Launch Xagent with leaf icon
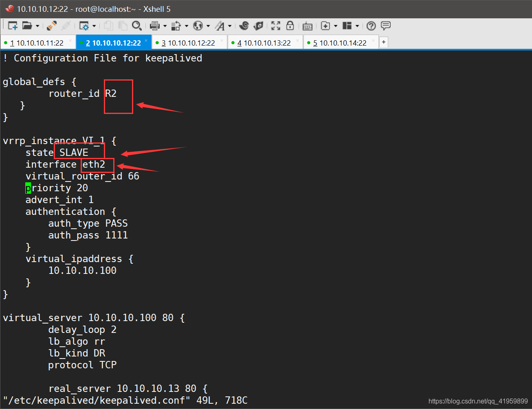 pos(258,26)
